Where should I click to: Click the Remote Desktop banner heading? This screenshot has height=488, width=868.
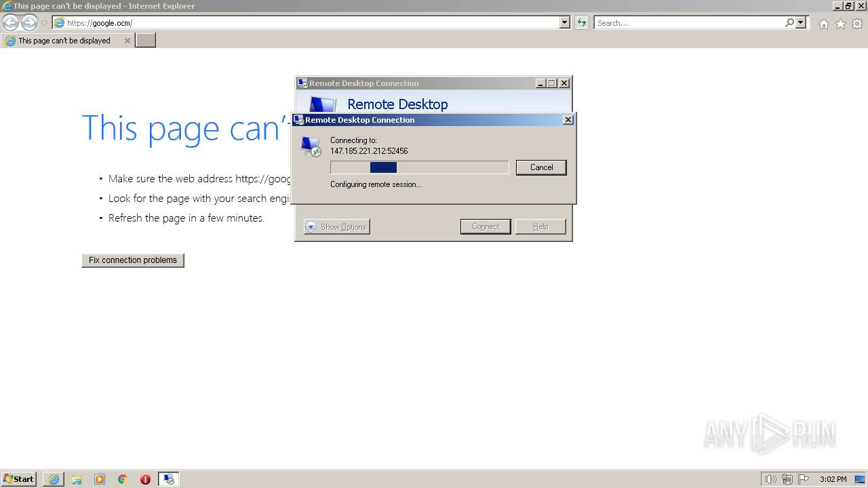397,104
